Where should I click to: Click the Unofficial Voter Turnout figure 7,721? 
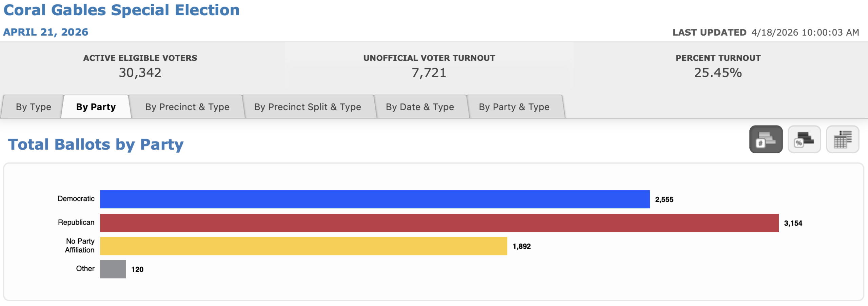click(429, 73)
